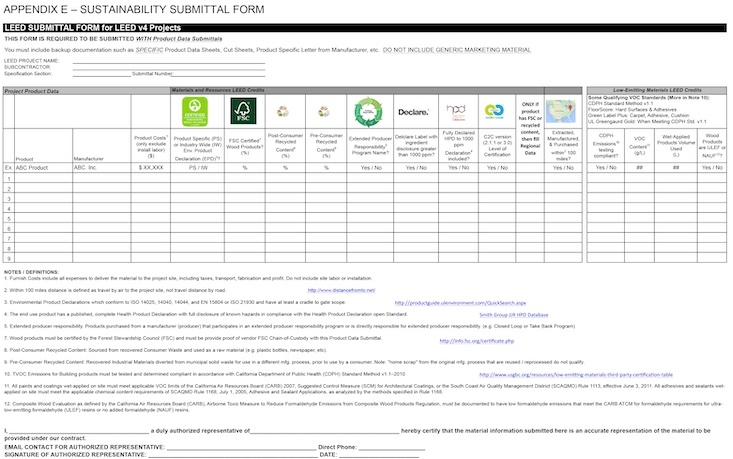Click the "Extracted, Manufactured, & Purchased" column header

pyautogui.click(x=563, y=145)
